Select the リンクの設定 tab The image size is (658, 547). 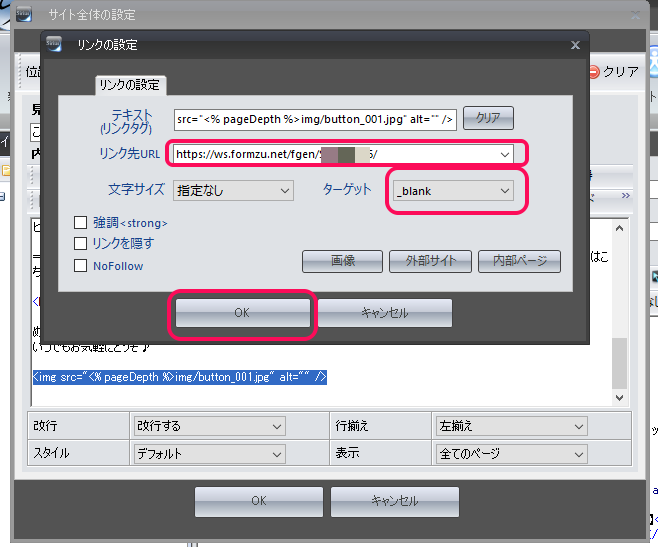128,85
